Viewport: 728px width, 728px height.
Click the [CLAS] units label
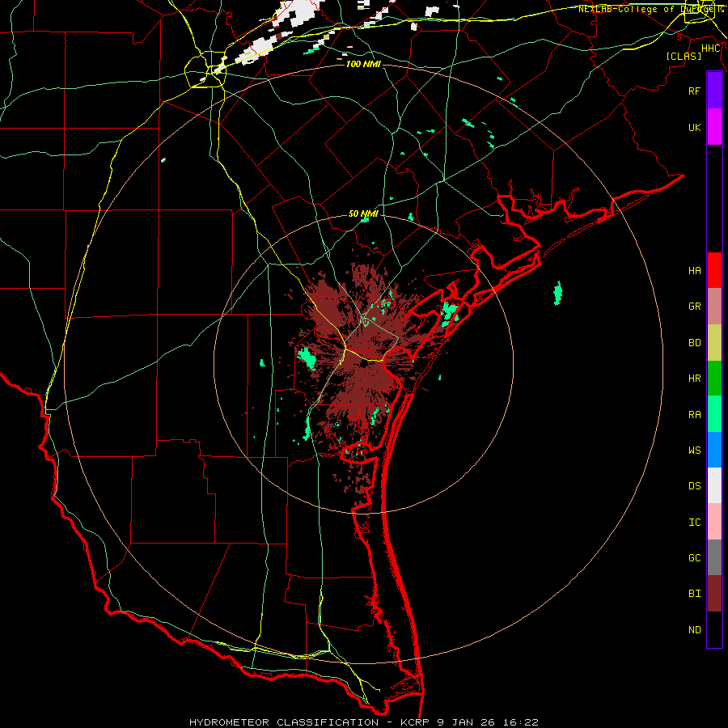[x=684, y=56]
